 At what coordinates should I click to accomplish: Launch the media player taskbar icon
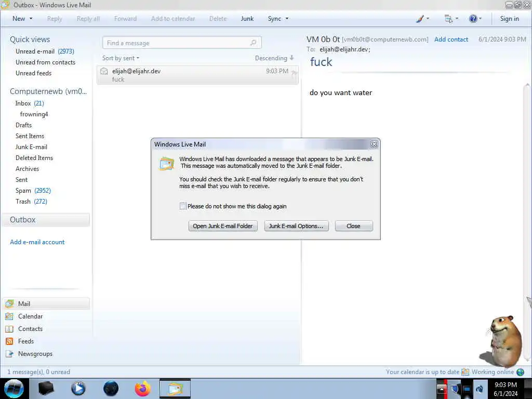pos(78,389)
